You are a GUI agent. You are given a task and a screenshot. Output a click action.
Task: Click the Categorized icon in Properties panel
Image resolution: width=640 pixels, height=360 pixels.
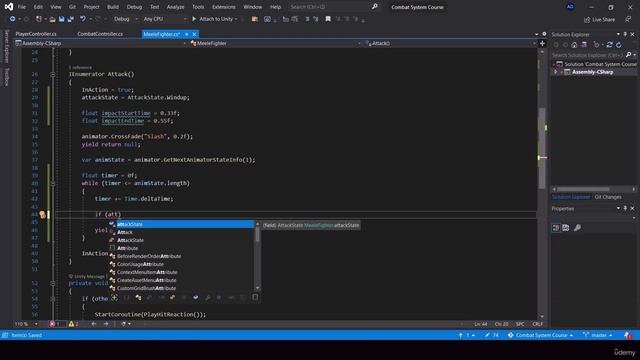point(556,228)
